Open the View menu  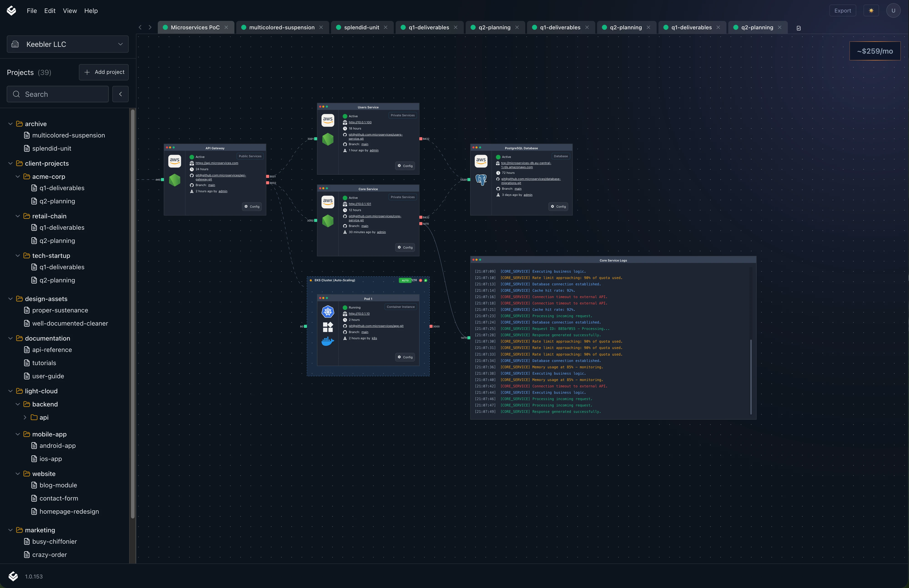70,11
